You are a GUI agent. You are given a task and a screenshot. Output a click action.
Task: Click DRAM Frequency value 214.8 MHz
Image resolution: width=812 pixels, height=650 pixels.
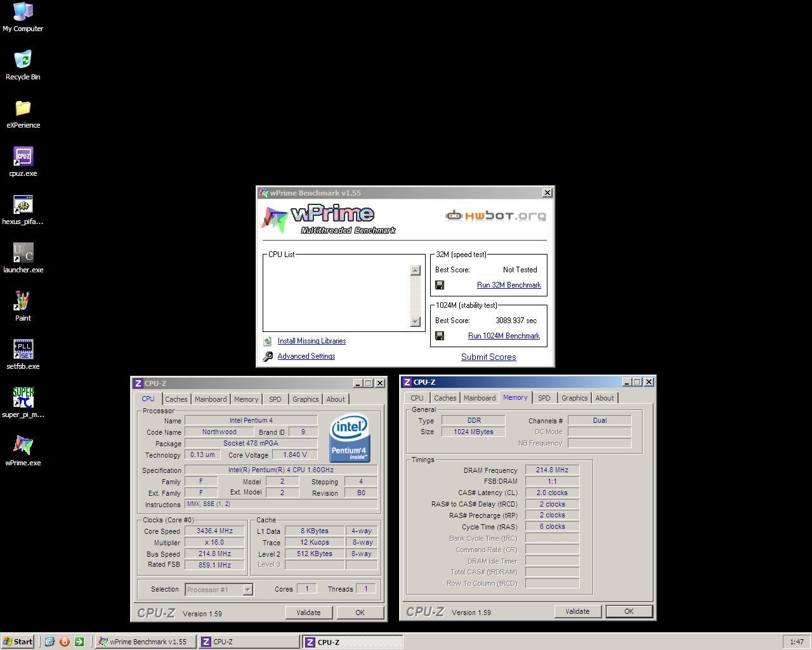click(x=552, y=470)
